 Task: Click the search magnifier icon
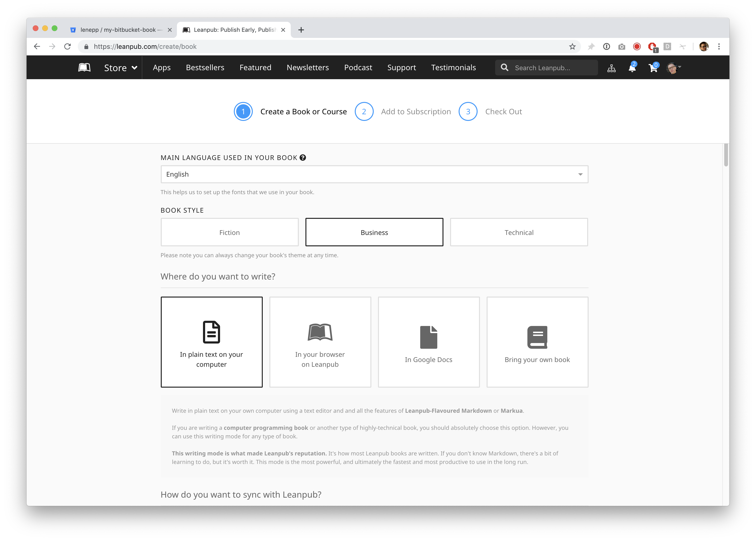(504, 68)
